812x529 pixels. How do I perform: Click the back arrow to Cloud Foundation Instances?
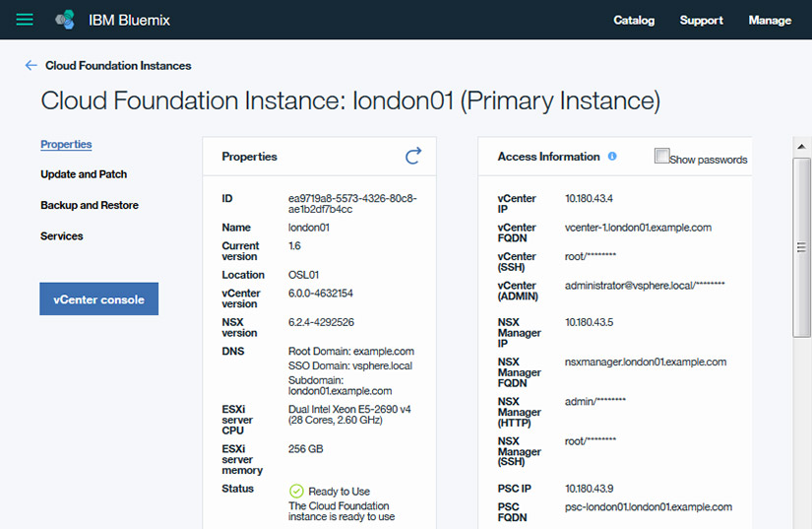(31, 65)
